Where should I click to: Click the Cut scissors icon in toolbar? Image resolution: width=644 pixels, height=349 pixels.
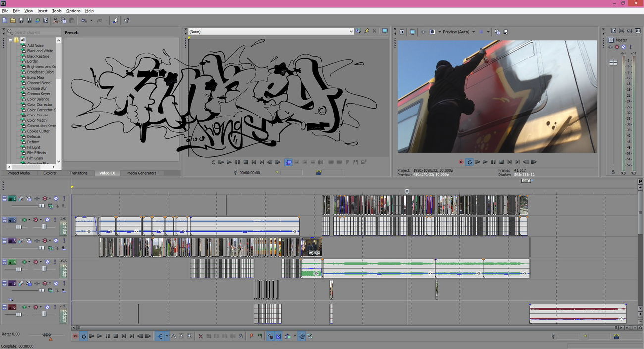[x=55, y=21]
